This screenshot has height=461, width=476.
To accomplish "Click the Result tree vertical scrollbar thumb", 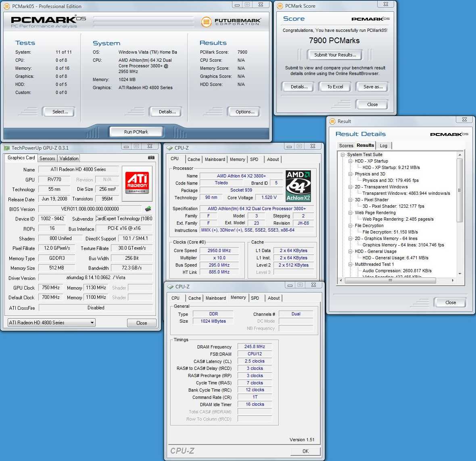I will pos(459,191).
